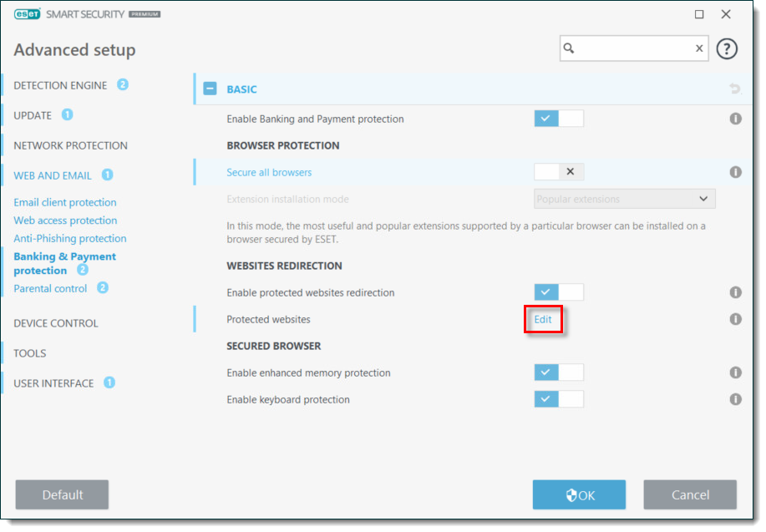The height and width of the screenshot is (532, 766).
Task: Click the info icon beside Protected websites
Action: click(736, 319)
